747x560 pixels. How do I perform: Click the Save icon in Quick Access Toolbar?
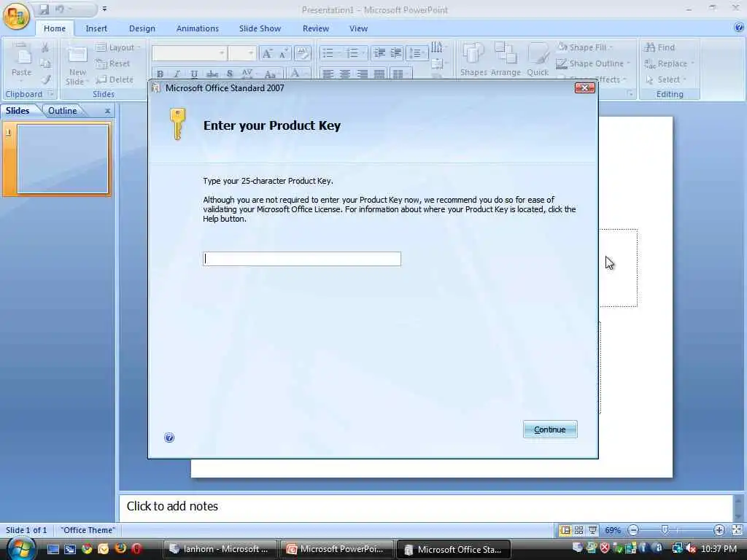coord(44,9)
